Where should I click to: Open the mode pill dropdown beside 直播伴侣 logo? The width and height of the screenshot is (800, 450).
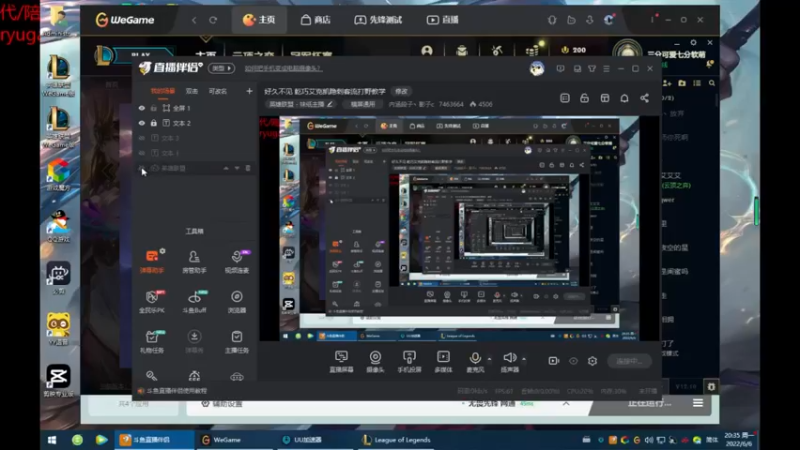coord(221,68)
